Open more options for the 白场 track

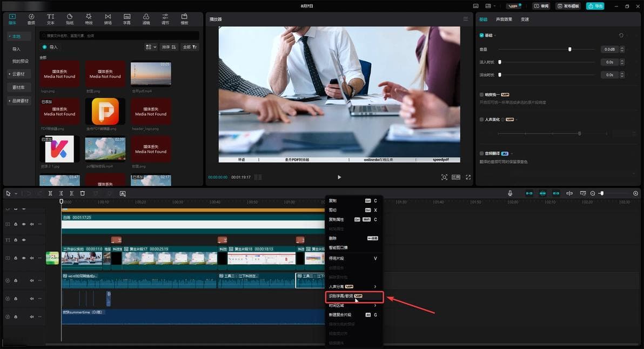coord(40,224)
